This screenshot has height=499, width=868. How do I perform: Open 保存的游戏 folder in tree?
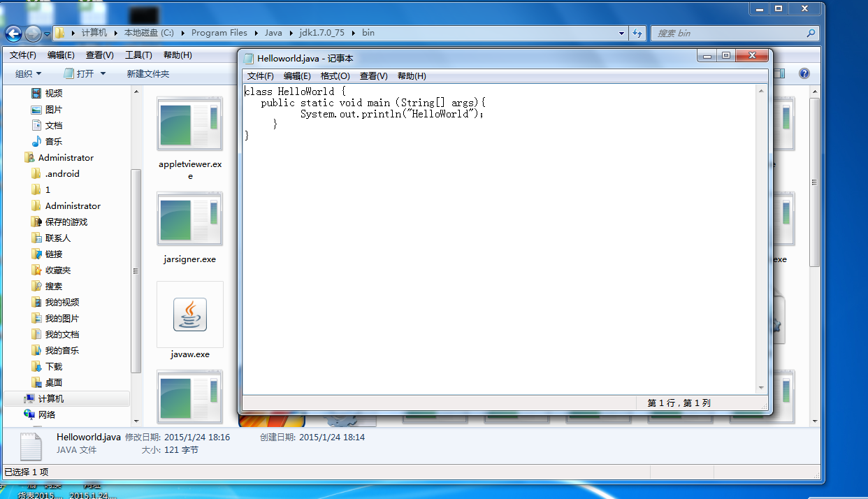click(x=66, y=222)
